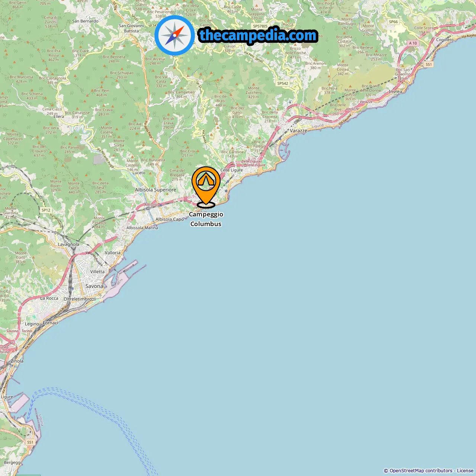Click the SP57BIS road shield

click(x=260, y=26)
